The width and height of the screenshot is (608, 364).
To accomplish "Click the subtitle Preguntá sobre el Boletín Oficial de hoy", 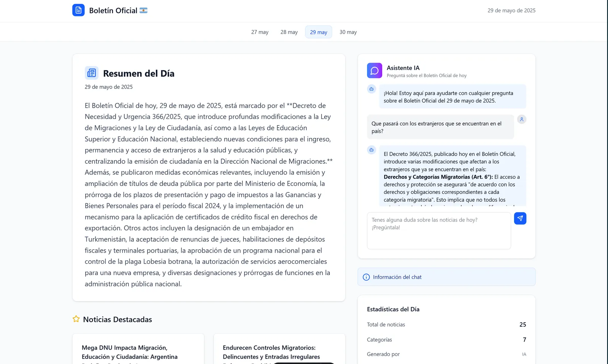I will (427, 76).
